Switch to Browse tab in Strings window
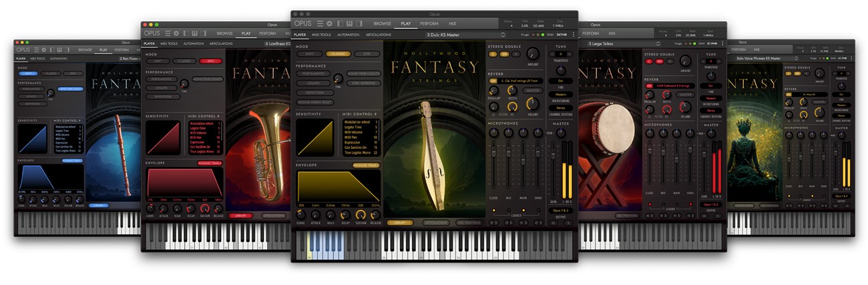 point(383,23)
